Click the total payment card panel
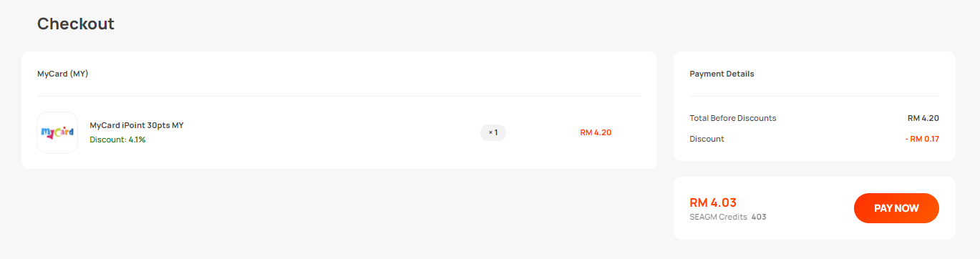 pos(815,208)
